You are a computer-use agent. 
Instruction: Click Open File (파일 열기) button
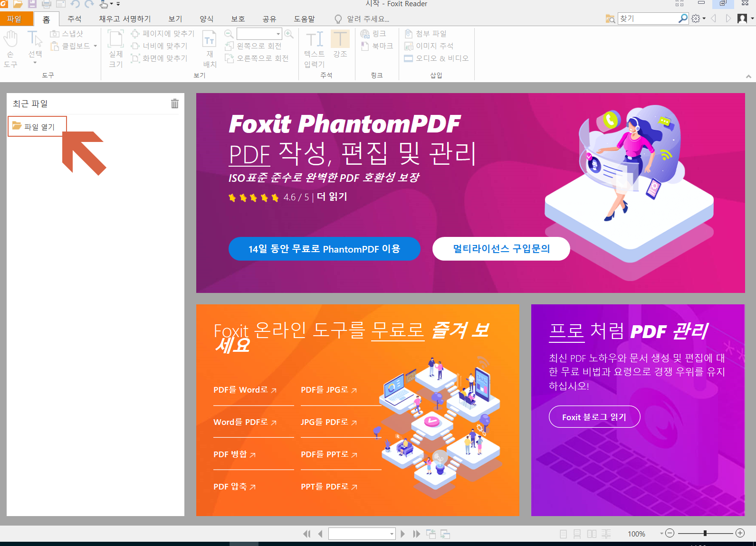37,126
